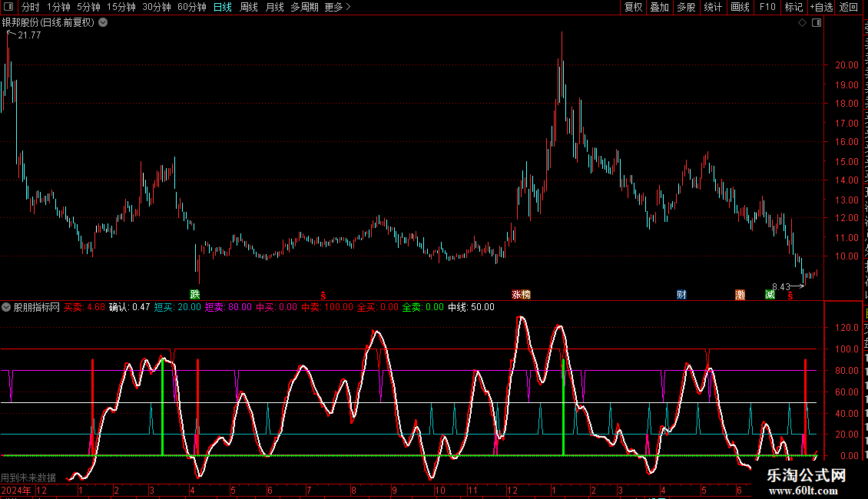Switch to 分时 intraday chart
The height and width of the screenshot is (499, 868).
[x=31, y=7]
